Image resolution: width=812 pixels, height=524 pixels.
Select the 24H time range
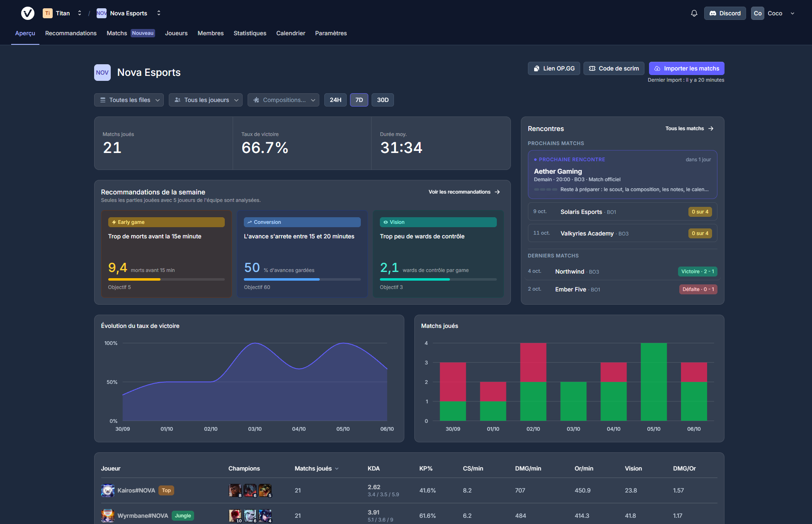click(335, 100)
